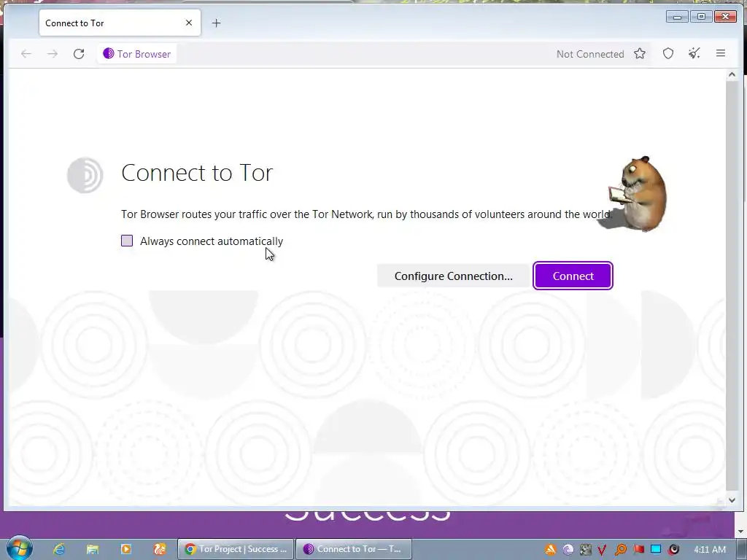Enable Always connect automatically checkbox
The width and height of the screenshot is (747, 560).
coord(127,241)
